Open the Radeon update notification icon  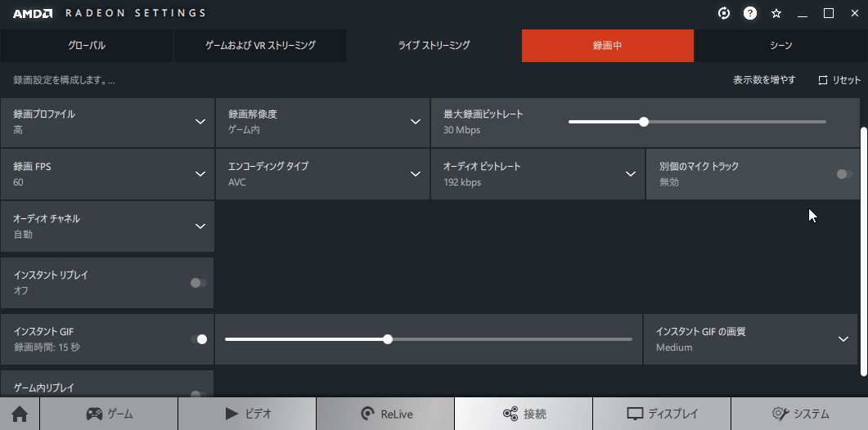(723, 13)
